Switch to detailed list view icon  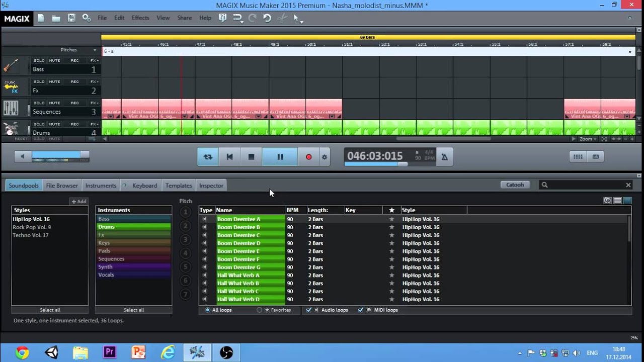627,200
